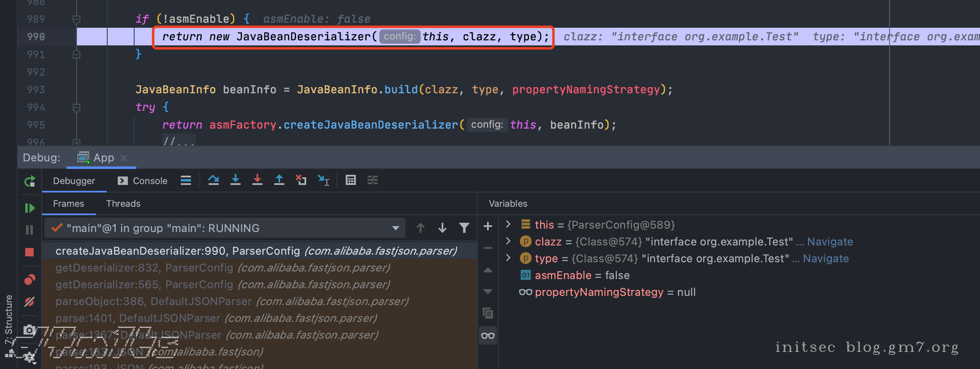Toggle Mute Breakpoints

[29, 302]
